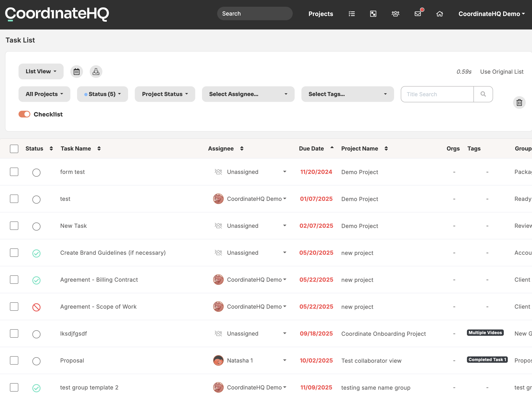
Task: Check the checkbox for Create Brand Guidelines row
Action: tap(14, 253)
